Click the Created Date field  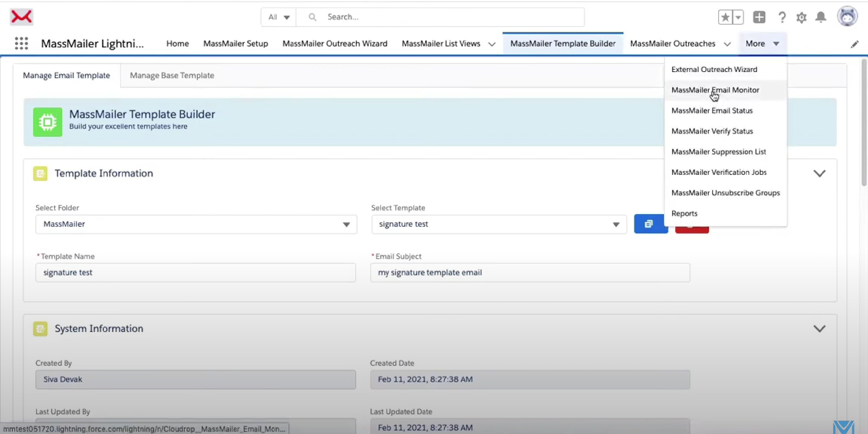530,379
